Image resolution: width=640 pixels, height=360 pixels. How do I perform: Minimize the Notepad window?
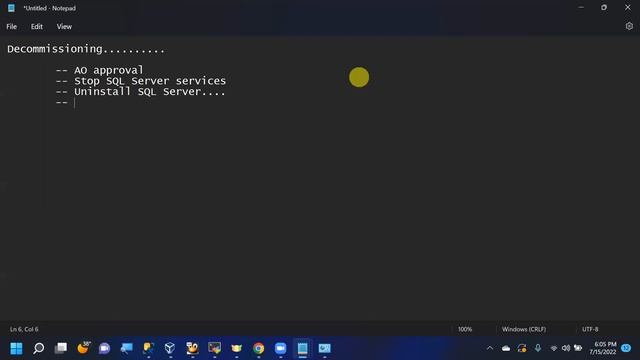click(x=581, y=7)
